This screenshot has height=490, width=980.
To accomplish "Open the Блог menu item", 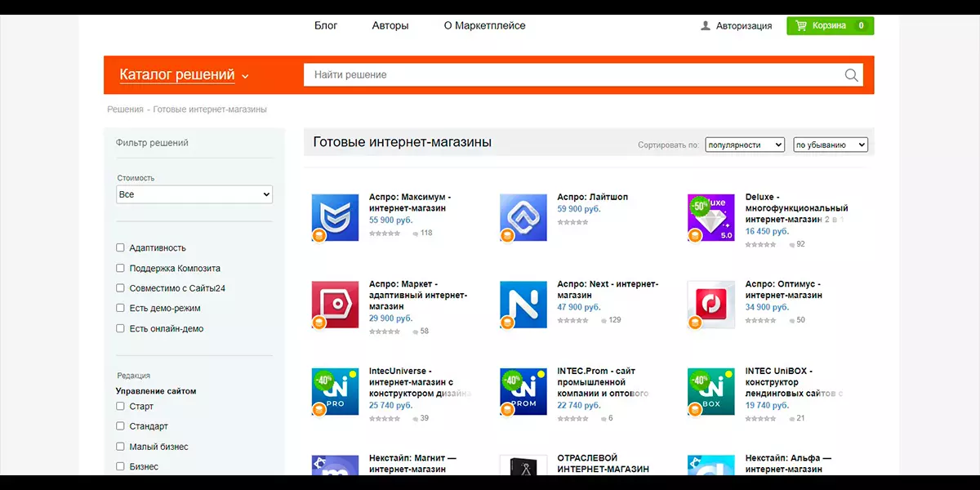I will [326, 25].
